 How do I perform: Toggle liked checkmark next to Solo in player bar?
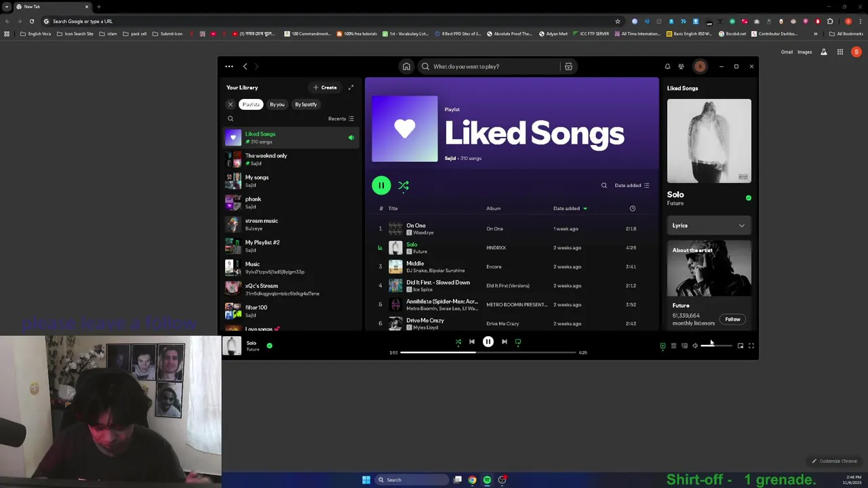[x=269, y=346]
